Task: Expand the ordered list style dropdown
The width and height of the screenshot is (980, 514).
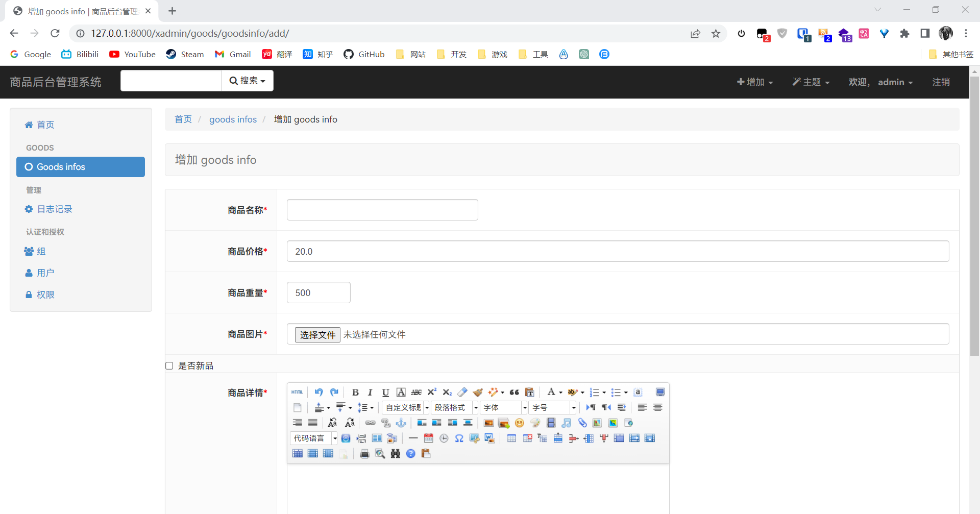Action: tap(604, 393)
